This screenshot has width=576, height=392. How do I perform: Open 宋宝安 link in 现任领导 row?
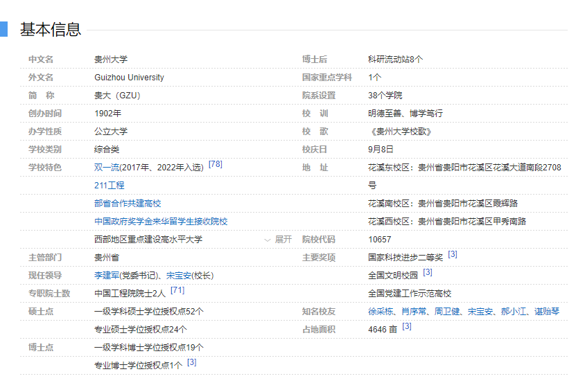pyautogui.click(x=179, y=276)
